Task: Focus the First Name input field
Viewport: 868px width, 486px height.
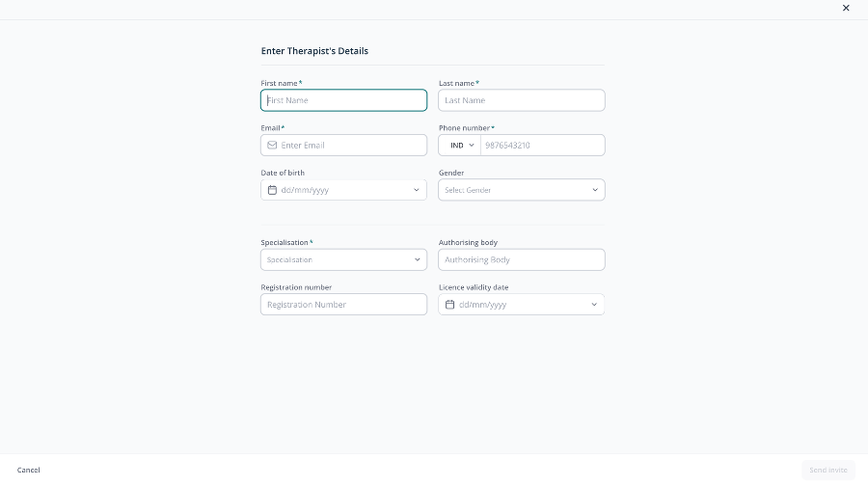Action: (343, 100)
